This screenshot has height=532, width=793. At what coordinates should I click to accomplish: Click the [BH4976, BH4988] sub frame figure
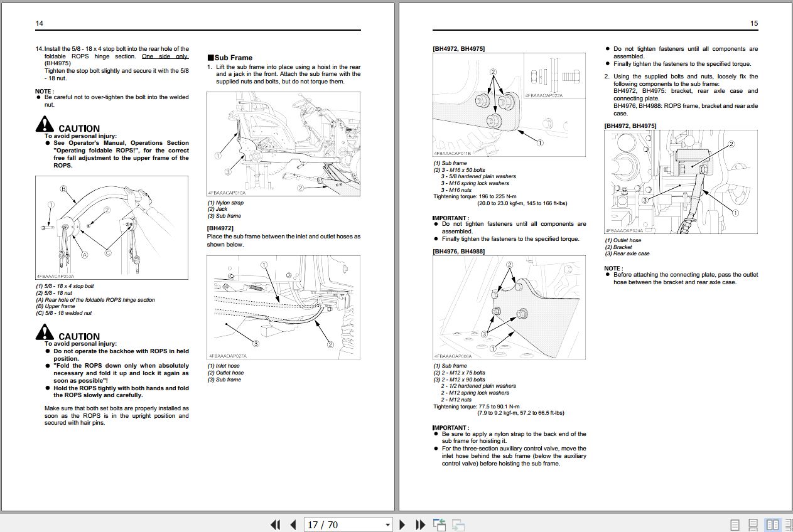(x=509, y=307)
